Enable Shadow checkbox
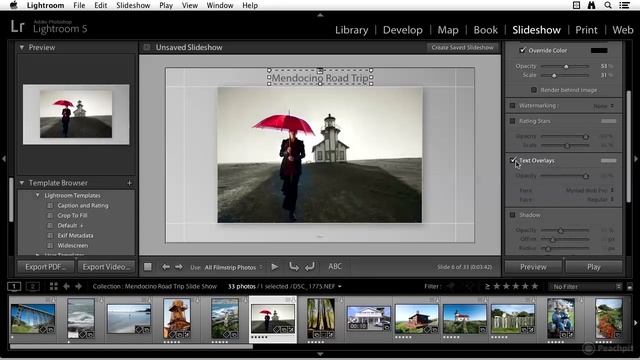 coord(512,215)
